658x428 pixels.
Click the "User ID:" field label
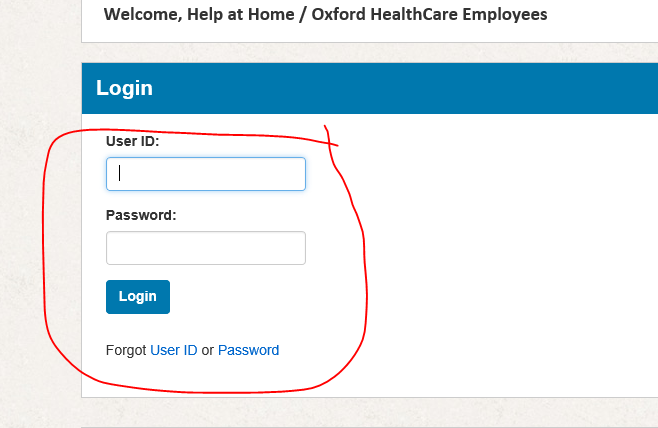(x=133, y=141)
